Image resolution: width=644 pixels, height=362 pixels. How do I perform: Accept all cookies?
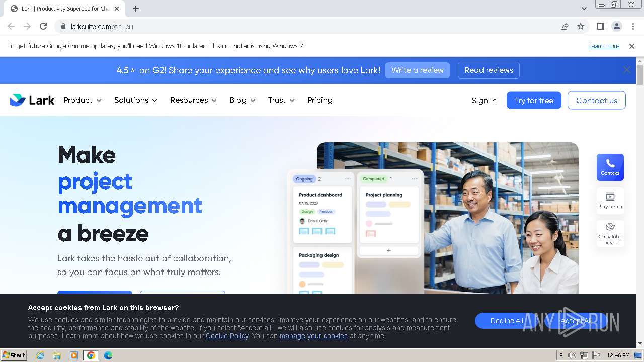576,321
